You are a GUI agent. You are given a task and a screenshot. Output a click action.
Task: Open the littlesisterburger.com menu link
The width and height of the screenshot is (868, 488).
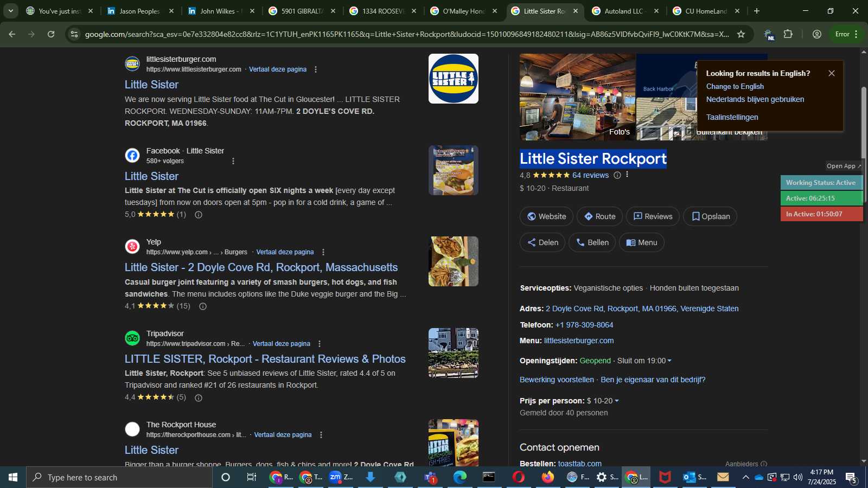point(579,341)
